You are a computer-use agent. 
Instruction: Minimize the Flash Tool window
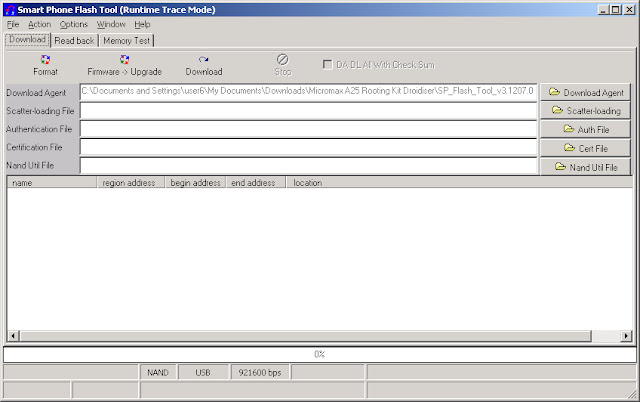point(604,10)
